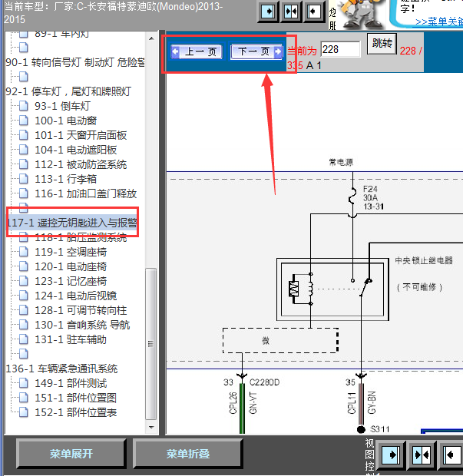Click top toolbar right-arrow view icon

tap(268, 12)
